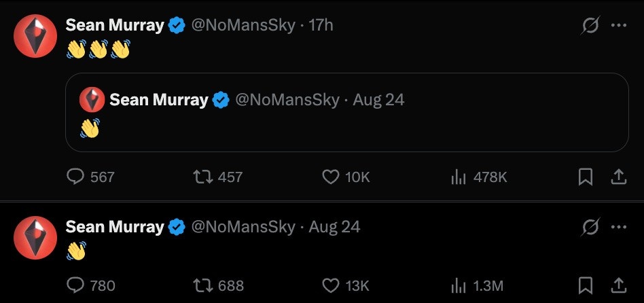Screen dimensions: 644x303
Task: Share the 17h tweet
Action: (x=618, y=177)
